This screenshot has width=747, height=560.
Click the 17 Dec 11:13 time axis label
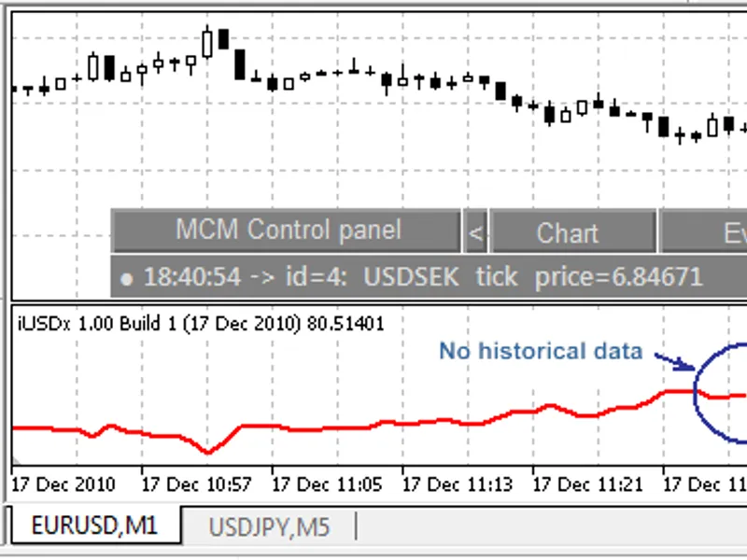pos(458,484)
